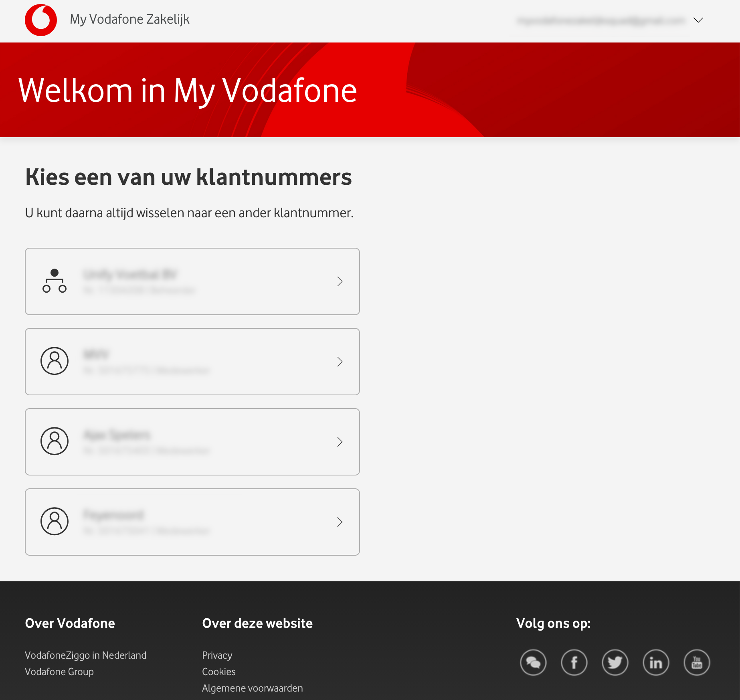This screenshot has width=740, height=700.
Task: Open the LinkedIn social icon
Action: click(656, 663)
